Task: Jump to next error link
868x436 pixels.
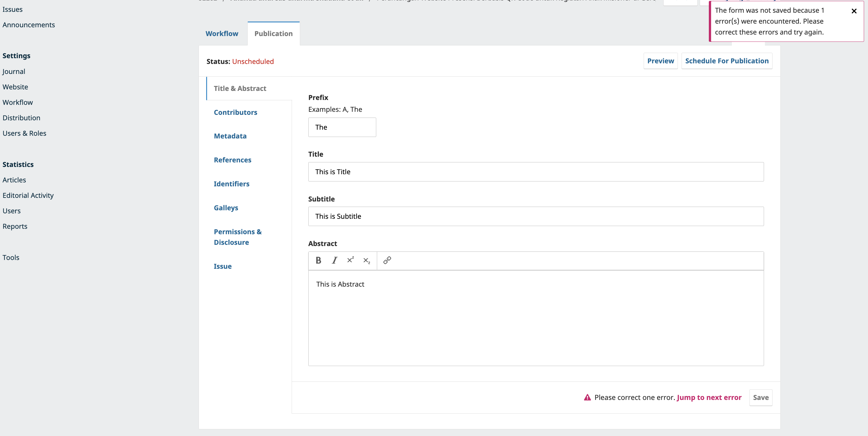Action: (x=709, y=398)
